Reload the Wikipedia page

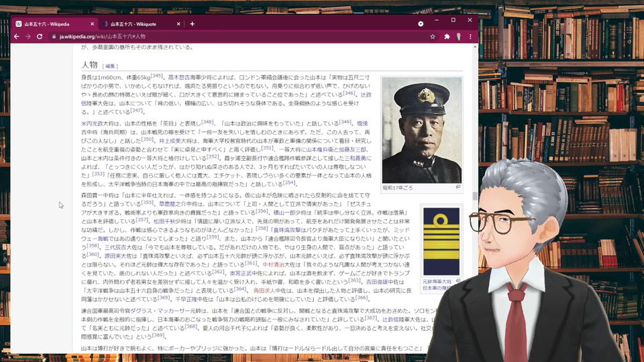pyautogui.click(x=40, y=36)
